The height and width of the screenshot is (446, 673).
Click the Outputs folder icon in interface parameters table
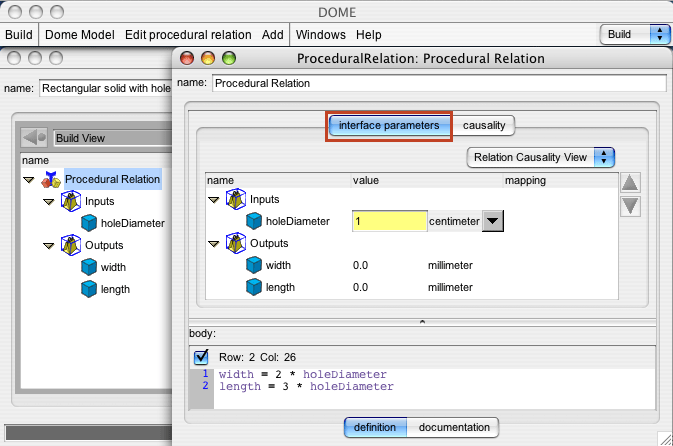tap(236, 243)
